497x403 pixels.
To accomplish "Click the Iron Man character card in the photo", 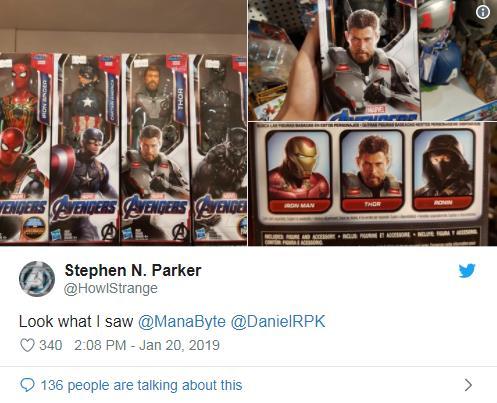I will (299, 171).
